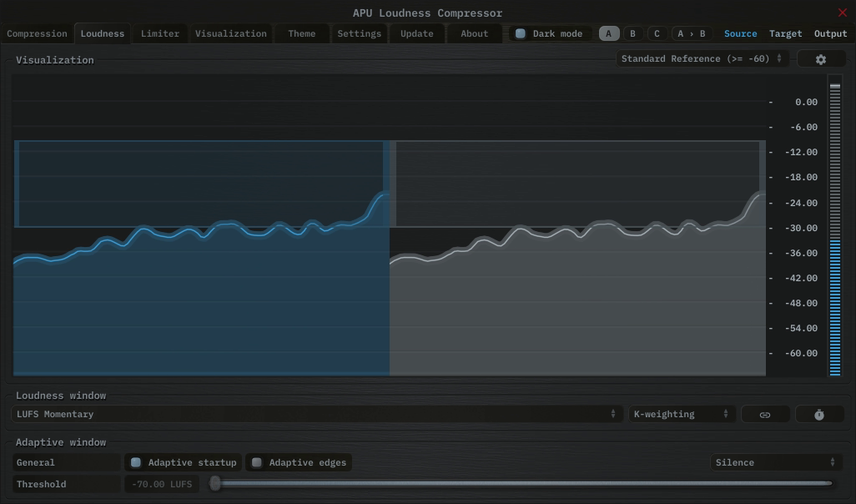The width and height of the screenshot is (856, 504).
Task: Click the link icon in Loudness window
Action: pyautogui.click(x=764, y=415)
